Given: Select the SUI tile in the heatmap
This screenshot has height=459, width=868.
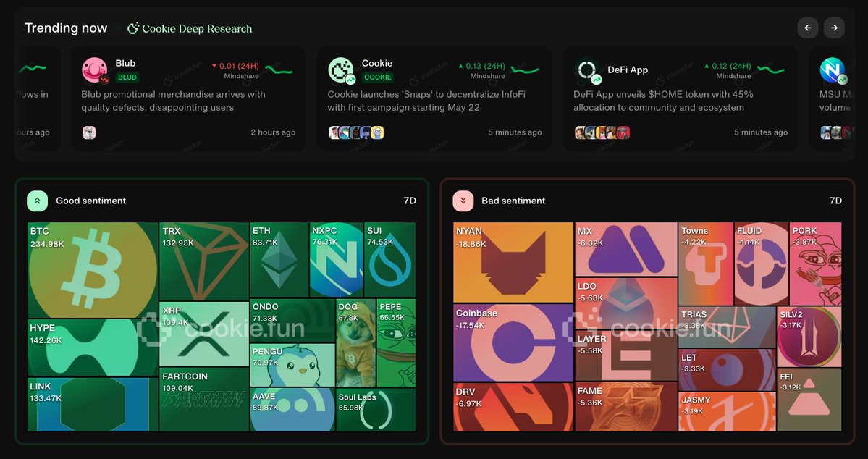Looking at the screenshot, I should [389, 260].
